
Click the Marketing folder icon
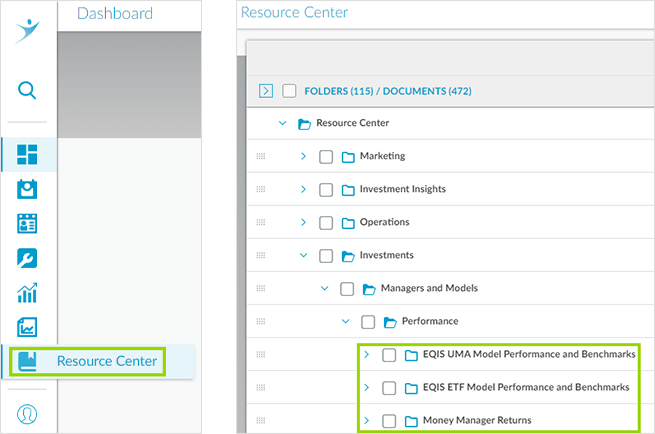348,157
